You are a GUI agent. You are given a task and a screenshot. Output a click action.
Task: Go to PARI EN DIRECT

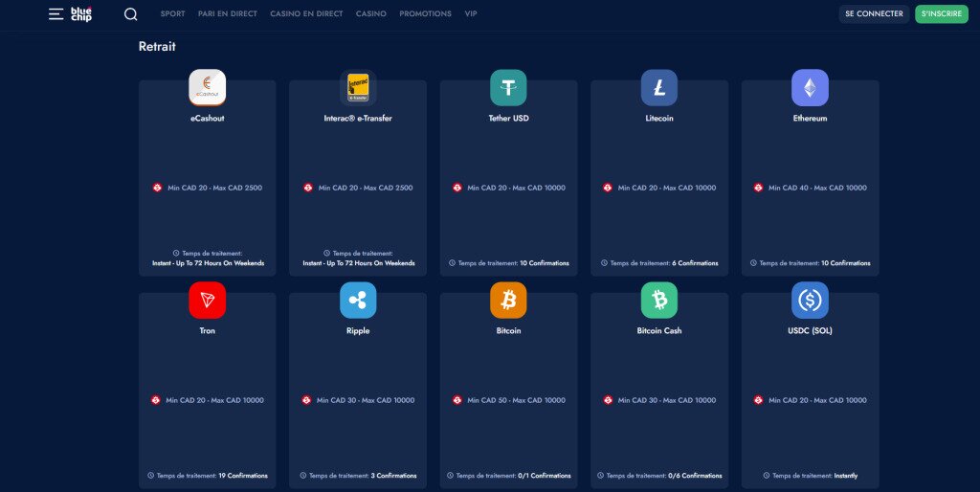click(x=228, y=13)
